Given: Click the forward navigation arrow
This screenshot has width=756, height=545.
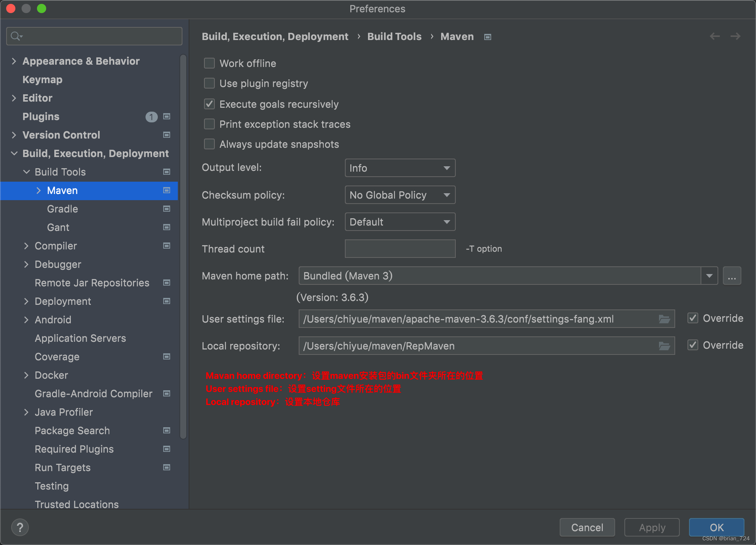Looking at the screenshot, I should point(735,36).
